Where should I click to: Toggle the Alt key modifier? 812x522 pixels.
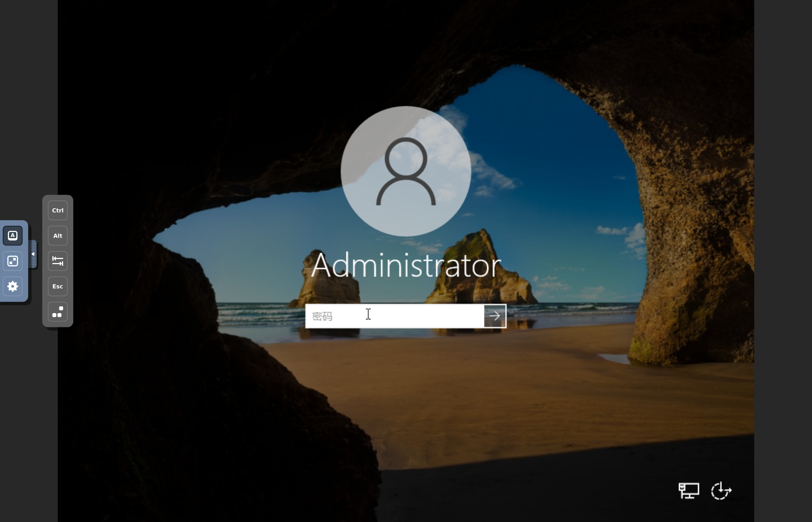click(x=58, y=236)
